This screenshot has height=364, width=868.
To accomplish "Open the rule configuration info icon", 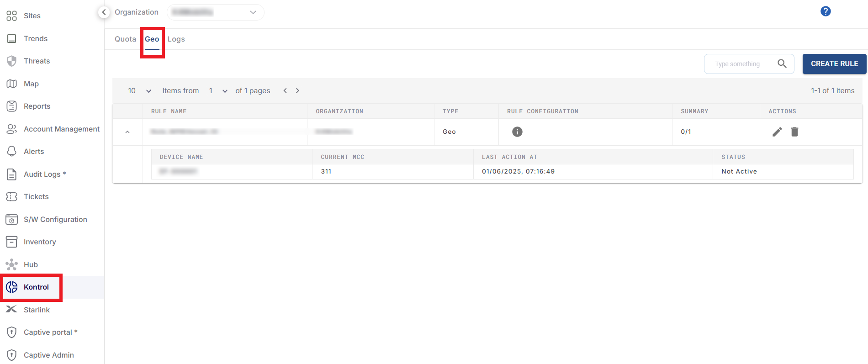I will 517,132.
